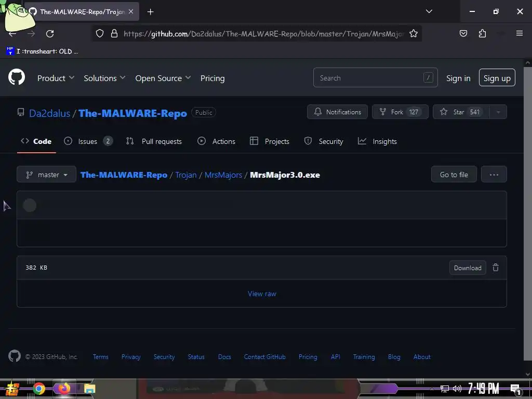Click the network tray icon
This screenshot has width=532, height=399.
tap(445, 389)
